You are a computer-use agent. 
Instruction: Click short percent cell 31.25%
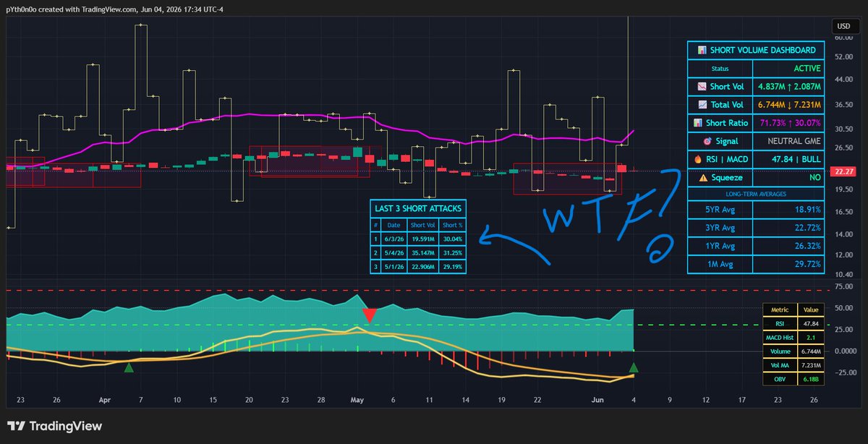point(453,252)
